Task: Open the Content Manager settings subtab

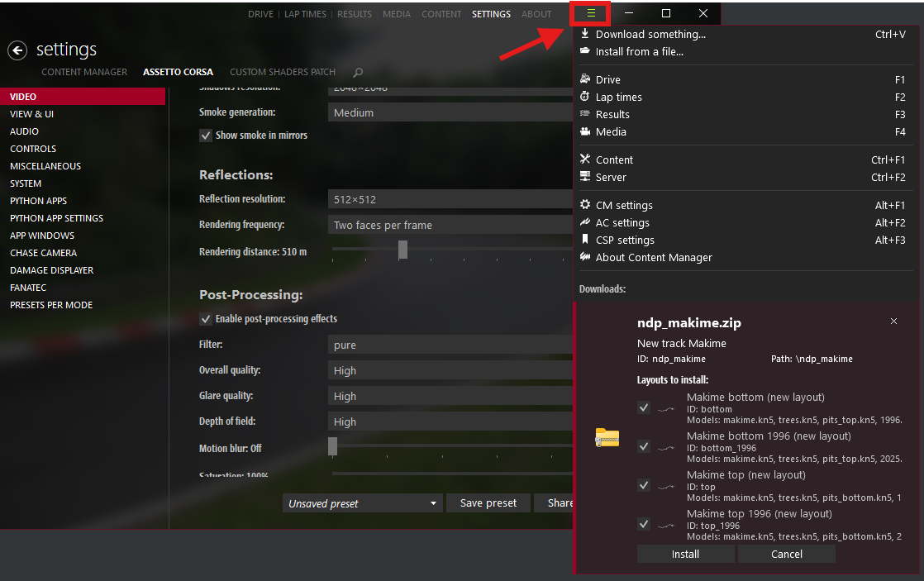Action: [x=84, y=72]
